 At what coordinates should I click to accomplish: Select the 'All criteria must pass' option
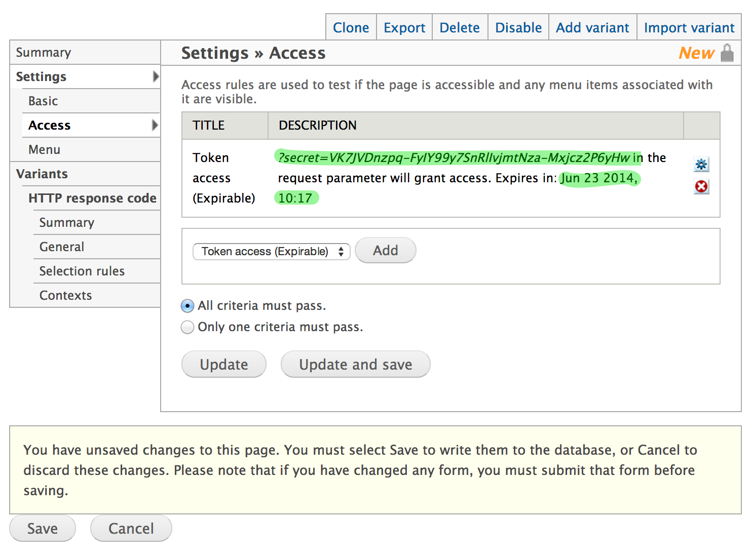187,306
